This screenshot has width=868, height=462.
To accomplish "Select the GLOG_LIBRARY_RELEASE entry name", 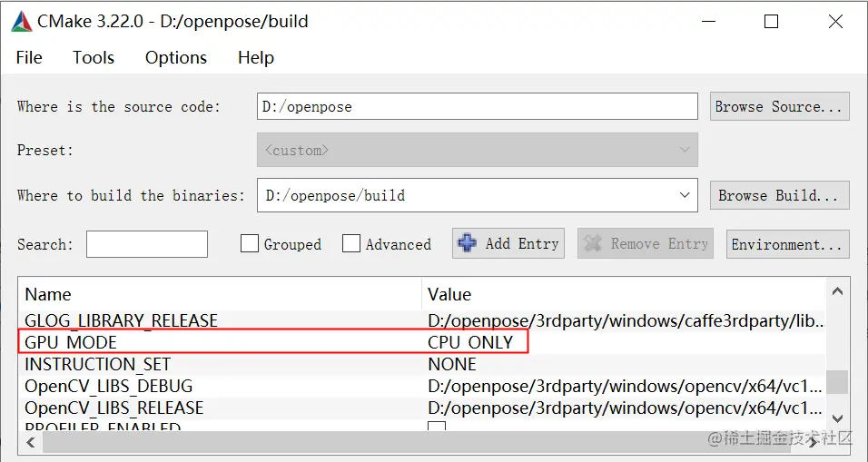I will tap(122, 321).
